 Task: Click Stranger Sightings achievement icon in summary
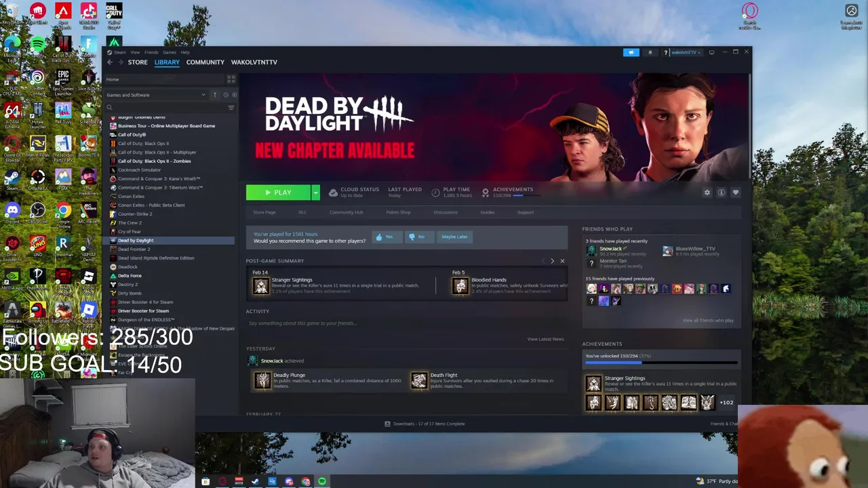point(260,286)
